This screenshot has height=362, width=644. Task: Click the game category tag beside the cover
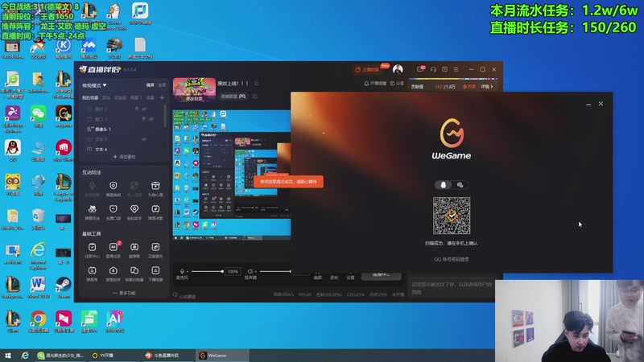point(233,96)
